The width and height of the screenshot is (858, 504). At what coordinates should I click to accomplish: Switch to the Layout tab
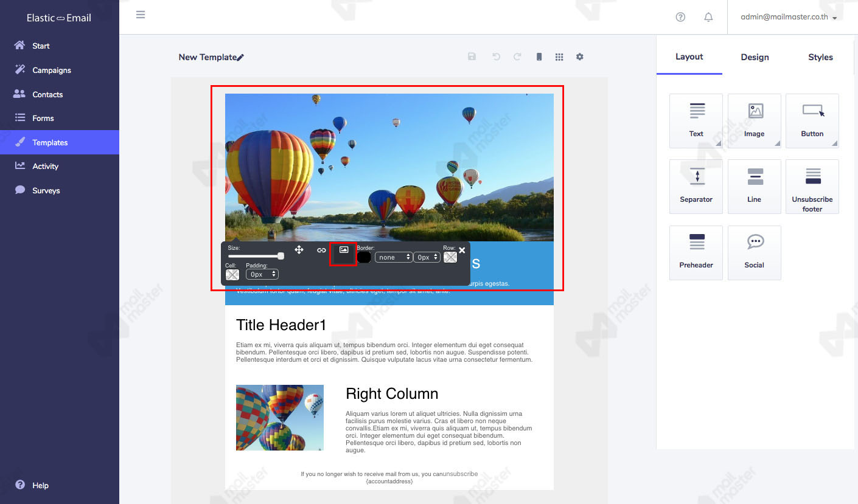click(x=689, y=57)
